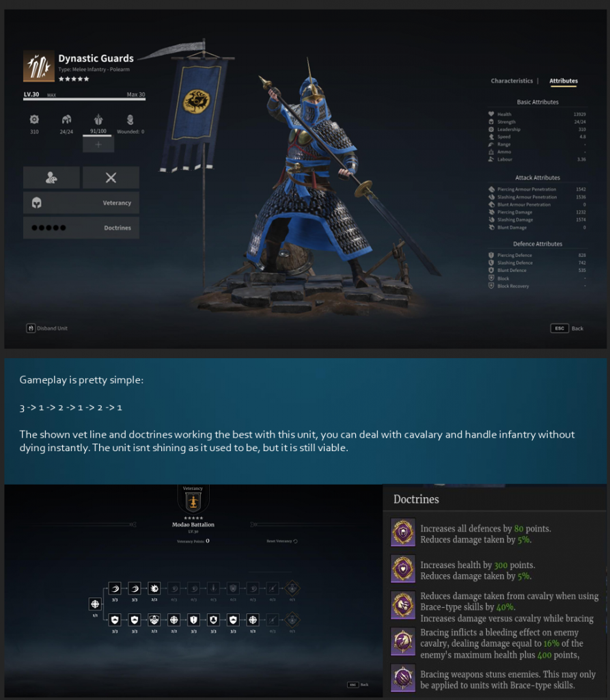Open the Veterancy panel button
The image size is (610, 700).
pyautogui.click(x=81, y=202)
